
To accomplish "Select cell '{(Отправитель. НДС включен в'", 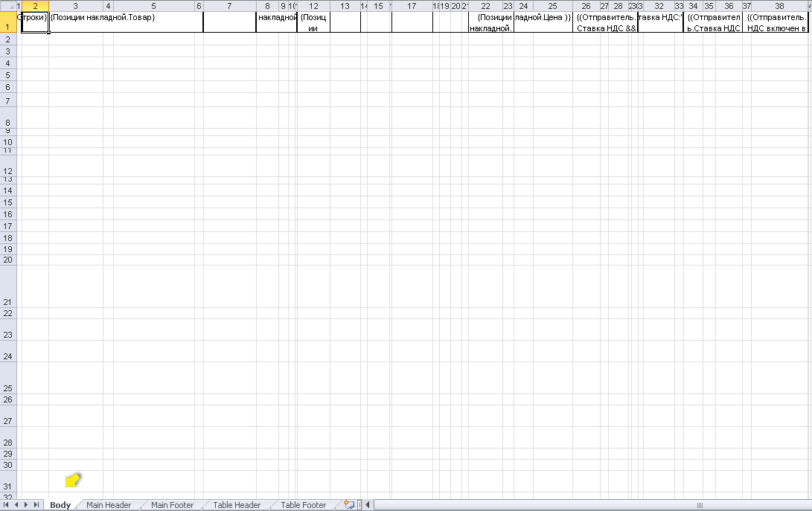I will click(776, 22).
